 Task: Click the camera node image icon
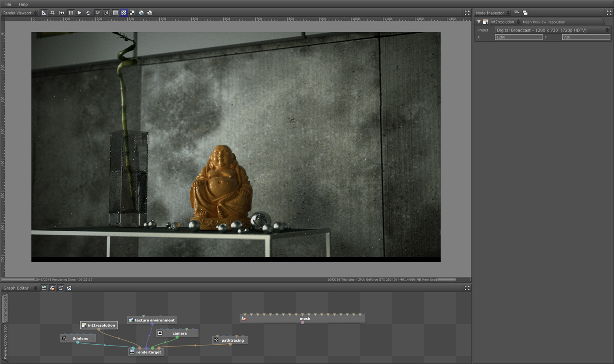click(x=160, y=333)
